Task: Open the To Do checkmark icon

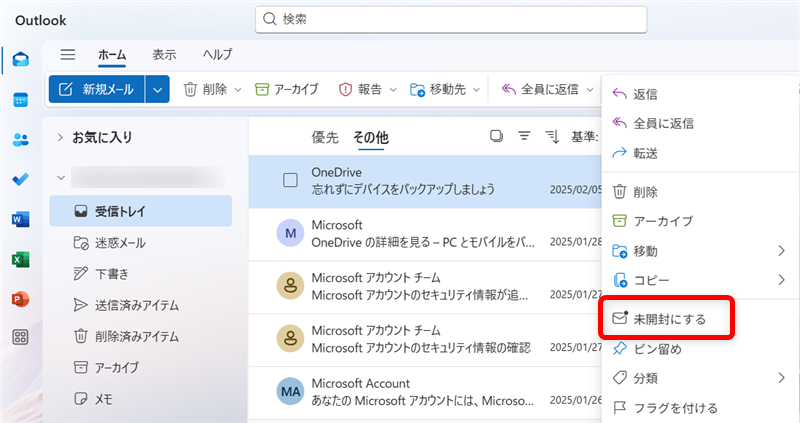Action: 20,179
